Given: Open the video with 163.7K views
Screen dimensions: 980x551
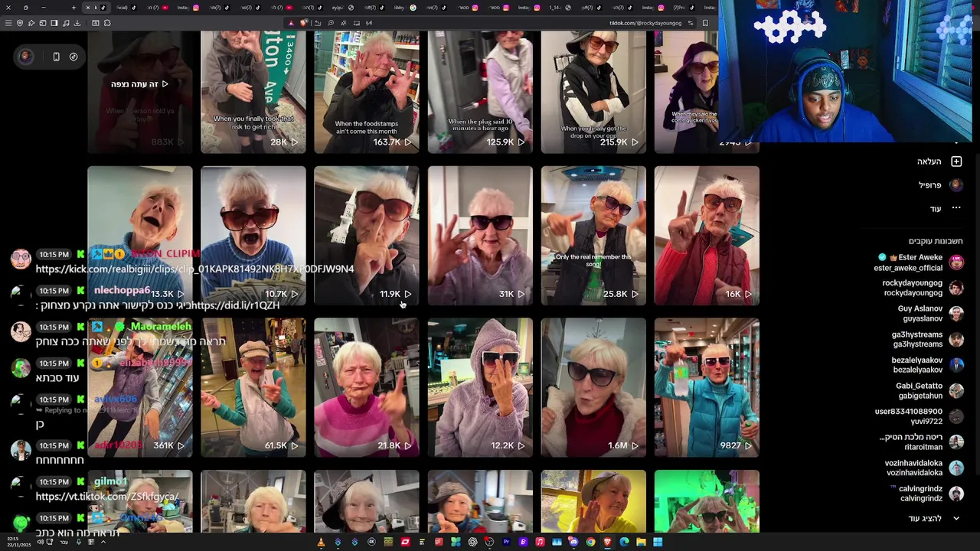Looking at the screenshot, I should click(367, 92).
